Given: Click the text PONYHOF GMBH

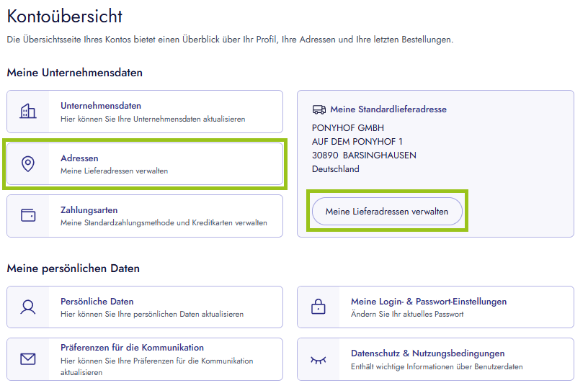Looking at the screenshot, I should [x=348, y=128].
